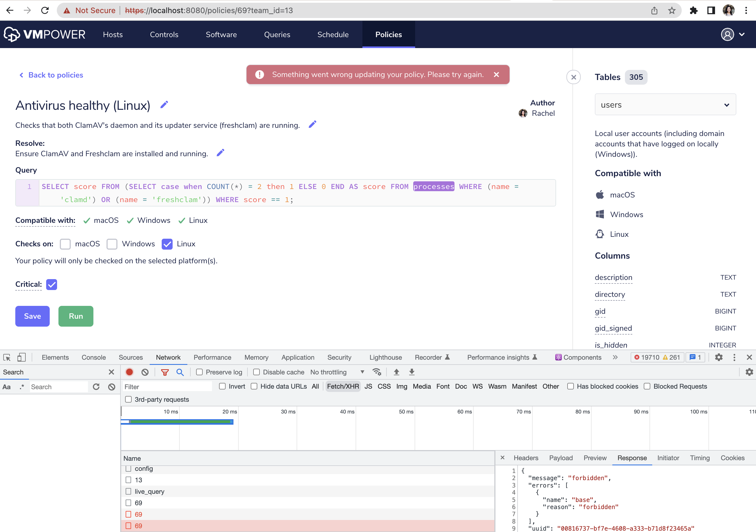Click the green Run button
The width and height of the screenshot is (756, 532).
(76, 316)
